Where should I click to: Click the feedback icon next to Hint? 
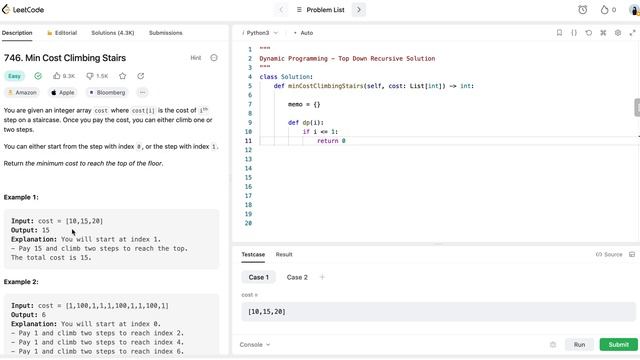[214, 58]
